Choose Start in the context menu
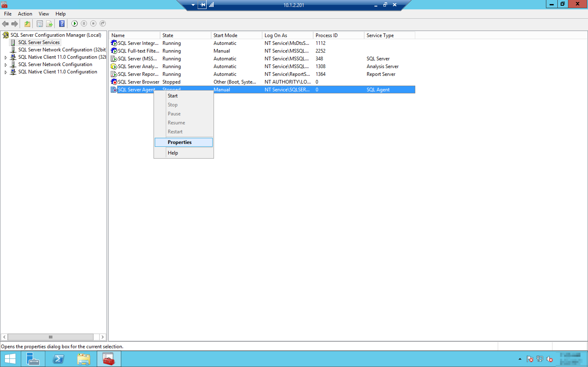Screen dimensions: 588x367 [173, 96]
